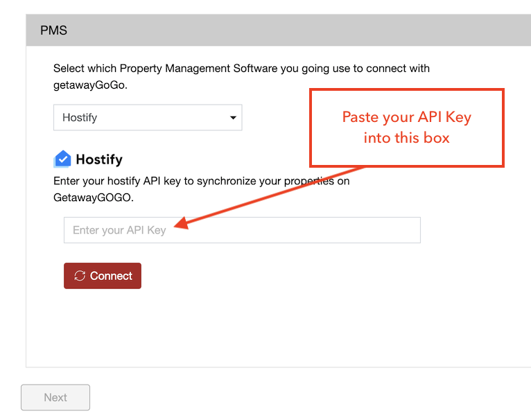The width and height of the screenshot is (531, 420).
Task: Click the Next button
Action: coord(55,397)
